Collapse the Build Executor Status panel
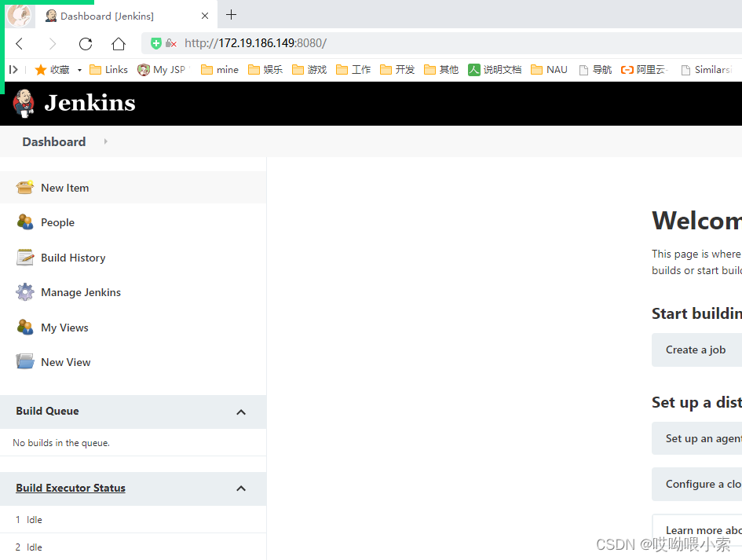742x560 pixels. tap(241, 489)
